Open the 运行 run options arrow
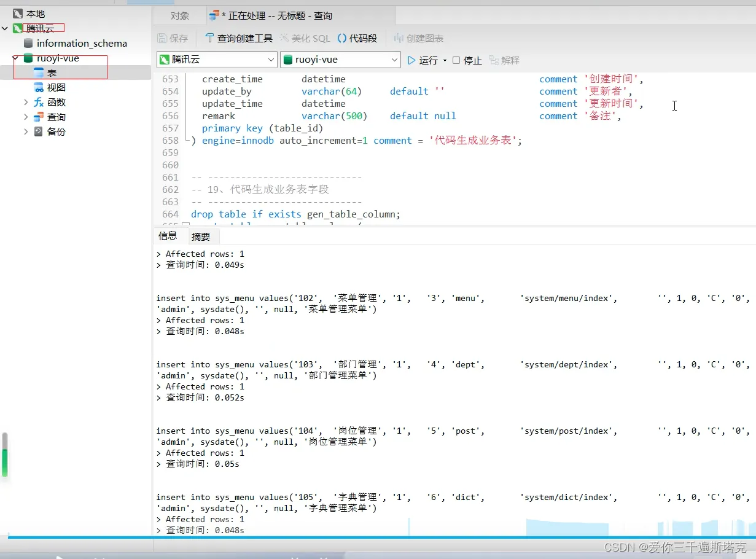 point(445,60)
